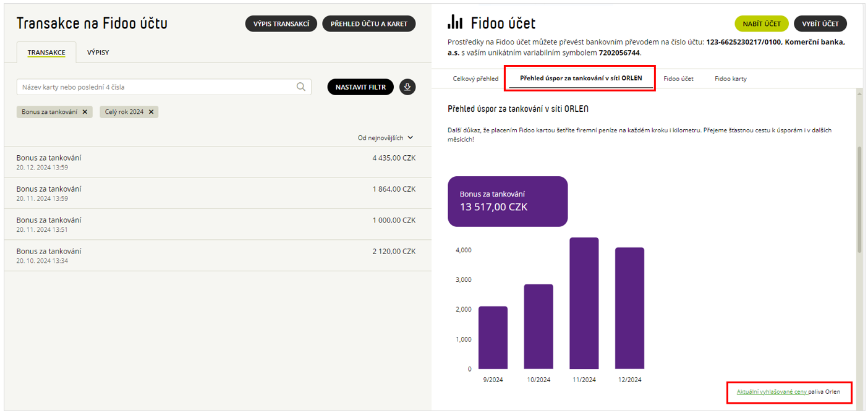
Task: Remove the Bonus za tankování filter chip
Action: pyautogui.click(x=85, y=112)
